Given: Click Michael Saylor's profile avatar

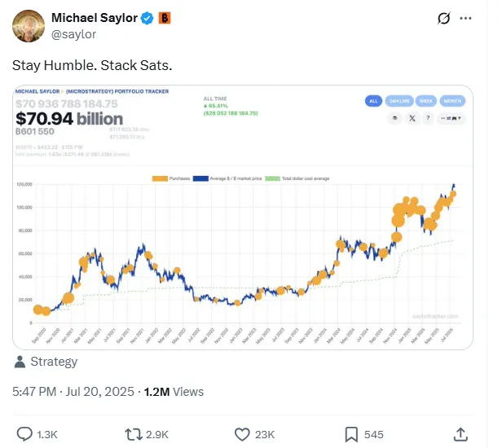Looking at the screenshot, I should click(x=28, y=26).
